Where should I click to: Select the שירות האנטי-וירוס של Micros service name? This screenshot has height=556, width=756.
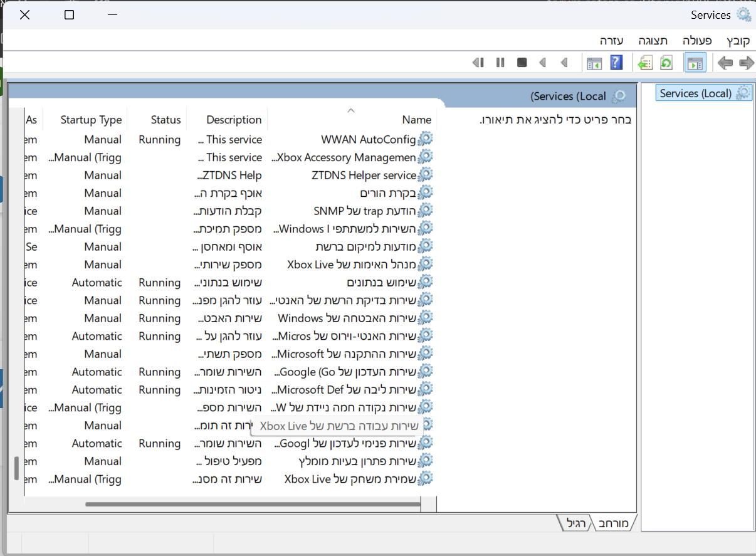345,336
